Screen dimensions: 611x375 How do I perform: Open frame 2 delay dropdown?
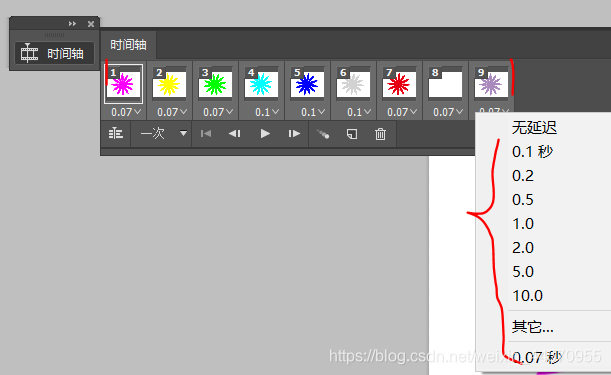coord(172,112)
